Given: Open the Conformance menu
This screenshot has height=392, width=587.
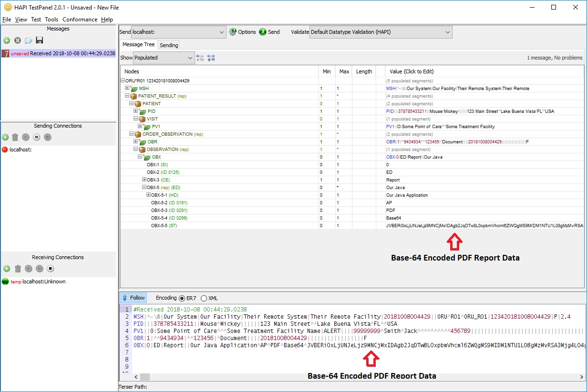Looking at the screenshot, I should coord(80,20).
